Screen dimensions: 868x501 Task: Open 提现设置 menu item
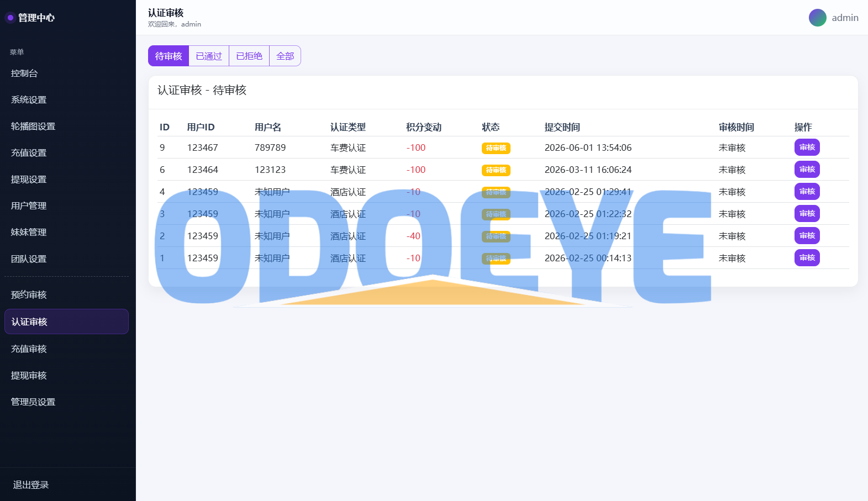tap(66, 180)
